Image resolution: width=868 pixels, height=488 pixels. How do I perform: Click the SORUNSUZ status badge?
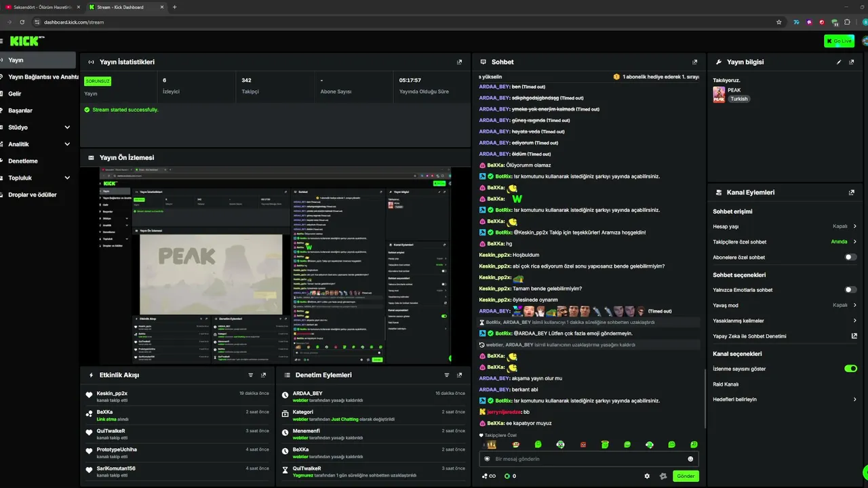[x=98, y=81]
